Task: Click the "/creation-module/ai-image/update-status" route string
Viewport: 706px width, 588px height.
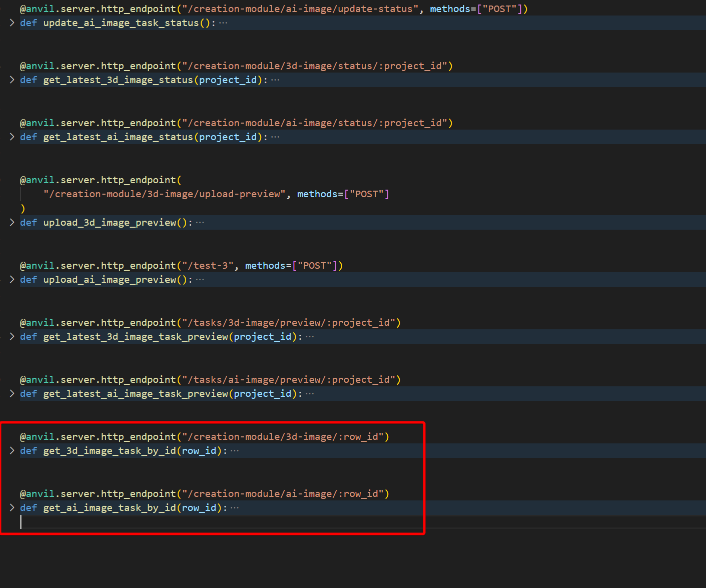Action: click(300, 9)
